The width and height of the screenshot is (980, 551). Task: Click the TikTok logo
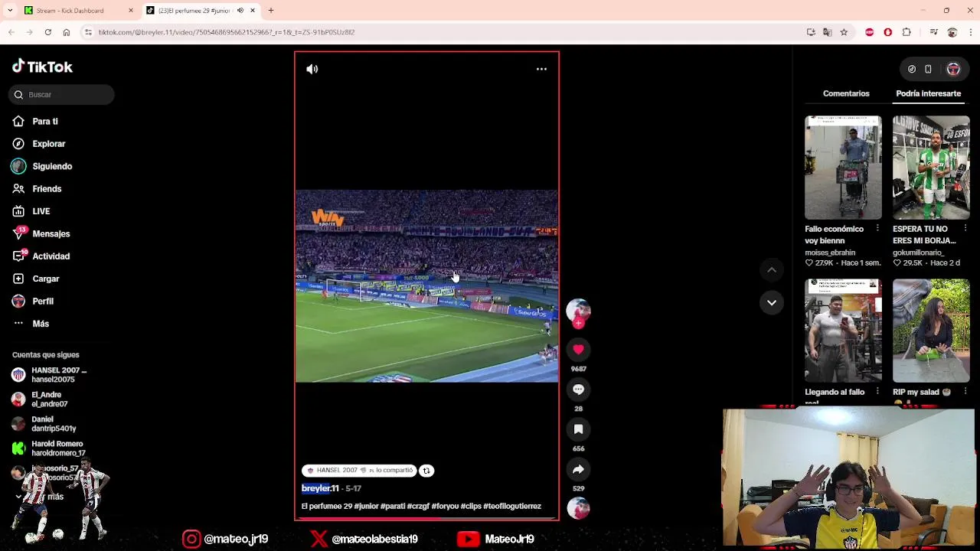coord(42,67)
